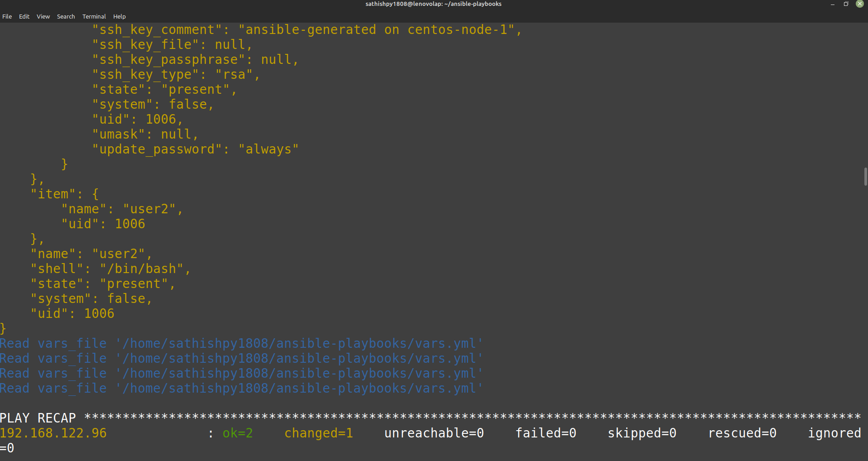Click the unreachable=0 status text
The height and width of the screenshot is (461, 868).
(x=434, y=433)
